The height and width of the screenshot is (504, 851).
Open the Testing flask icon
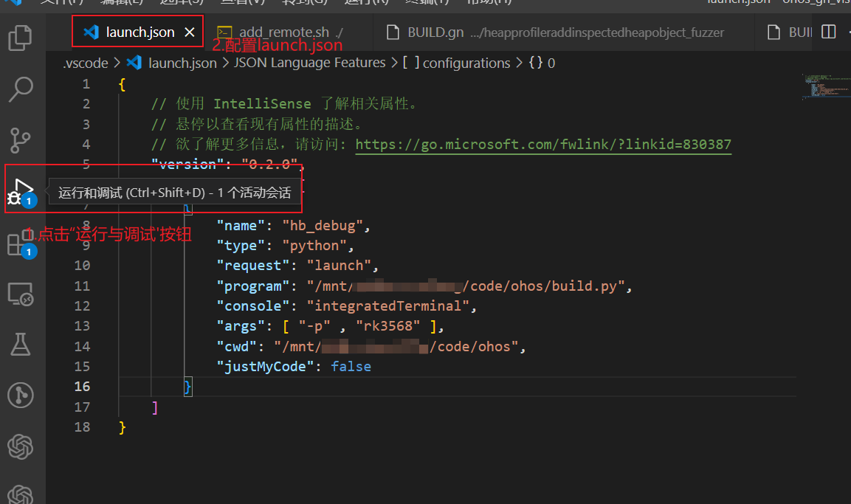(20, 344)
